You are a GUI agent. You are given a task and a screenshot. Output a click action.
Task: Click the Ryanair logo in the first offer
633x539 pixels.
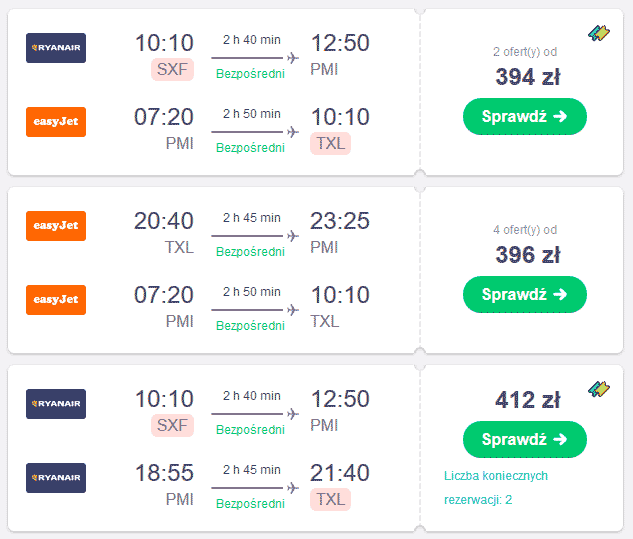(x=56, y=48)
